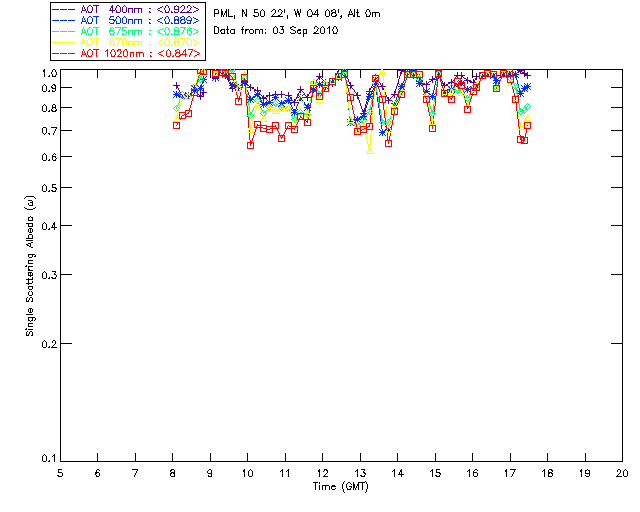This screenshot has width=640, height=512.
Task: Click the x-axis tick label 15
Action: pyautogui.click(x=434, y=473)
